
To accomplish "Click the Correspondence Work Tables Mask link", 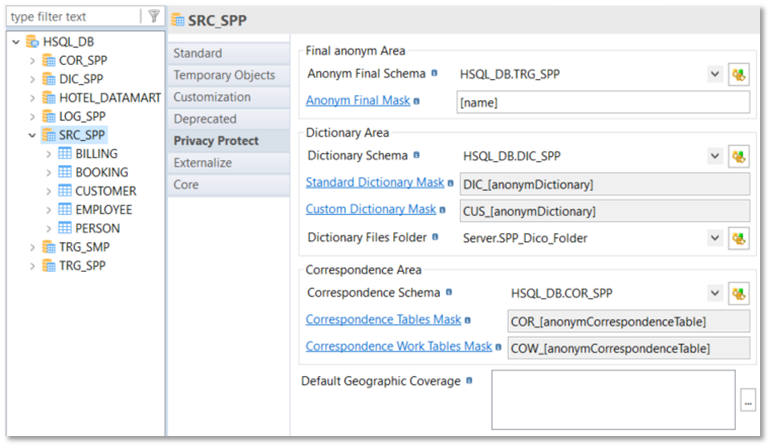I will click(399, 346).
